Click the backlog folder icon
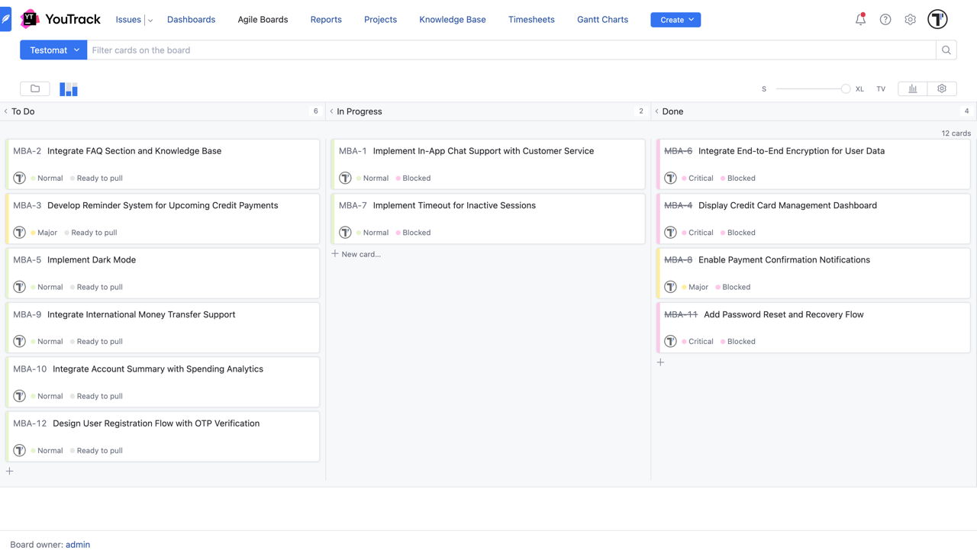This screenshot has height=560, width=977. point(35,89)
